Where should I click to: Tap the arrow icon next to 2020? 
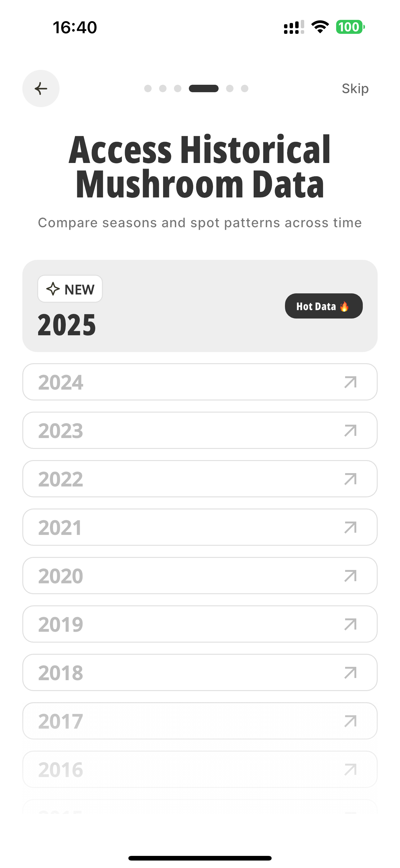pos(350,576)
